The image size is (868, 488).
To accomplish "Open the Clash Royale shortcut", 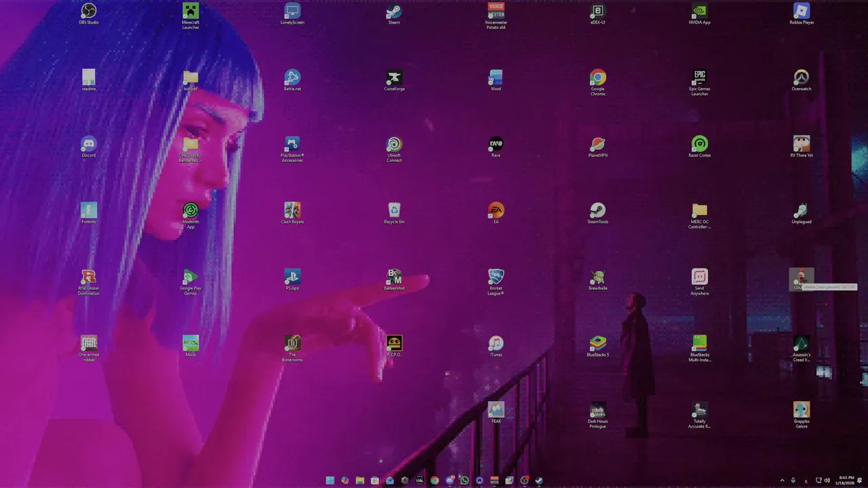I will (x=292, y=213).
